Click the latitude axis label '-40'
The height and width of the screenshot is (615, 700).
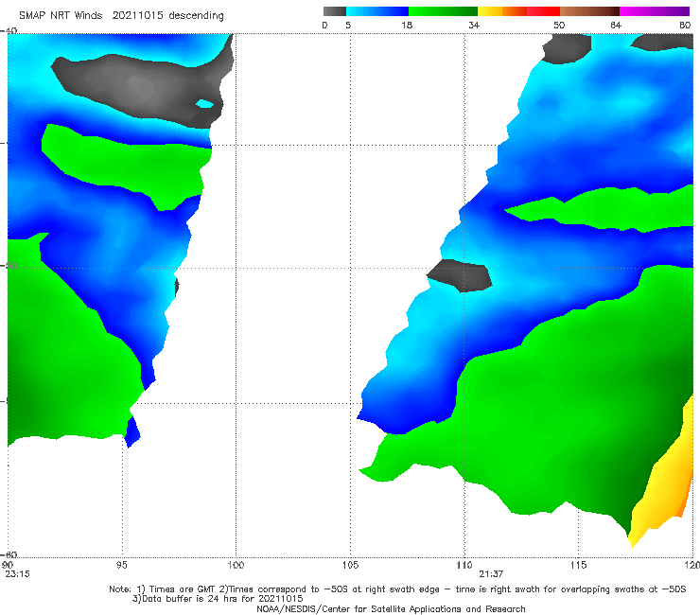(x=9, y=30)
